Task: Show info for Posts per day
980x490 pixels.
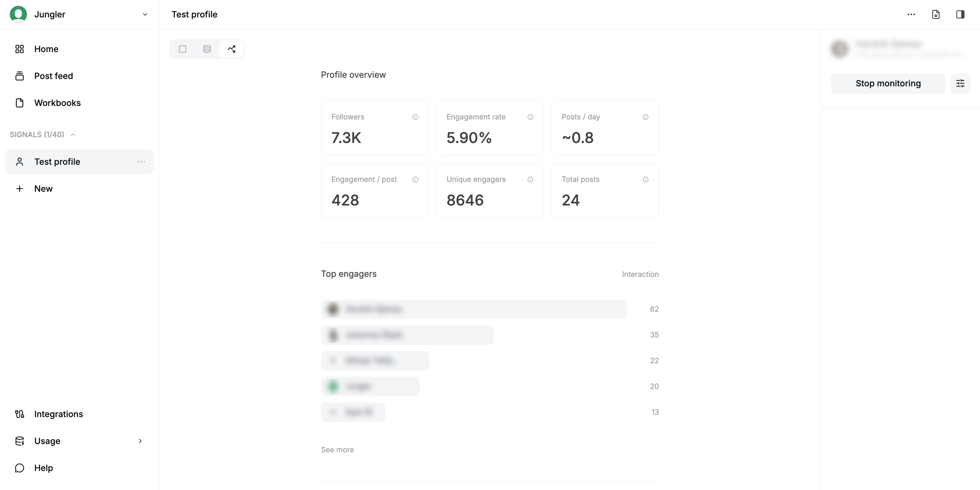Action: (646, 117)
